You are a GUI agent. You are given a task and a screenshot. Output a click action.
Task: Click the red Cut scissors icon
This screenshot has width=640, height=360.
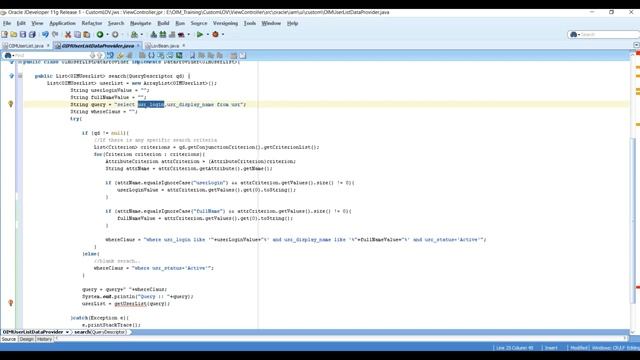click(x=68, y=35)
